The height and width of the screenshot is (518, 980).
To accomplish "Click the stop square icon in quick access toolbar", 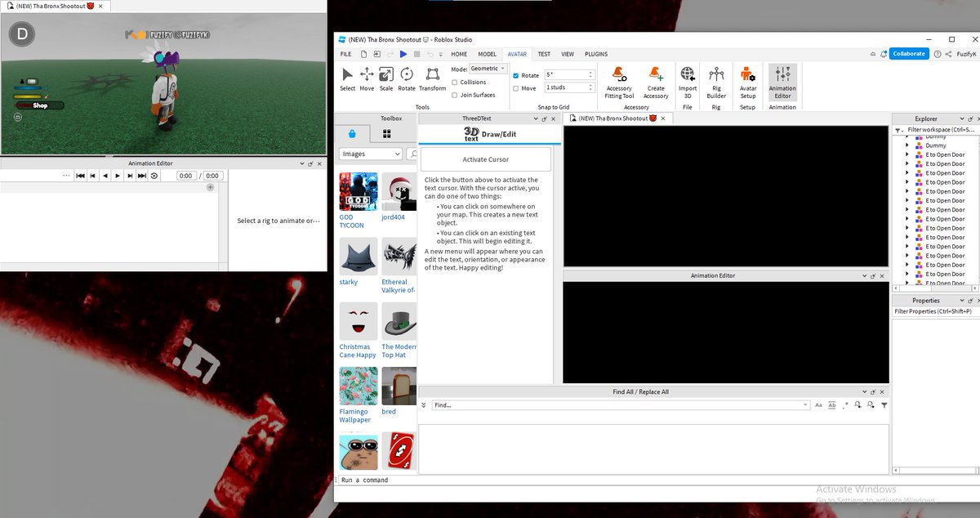I will [x=416, y=54].
